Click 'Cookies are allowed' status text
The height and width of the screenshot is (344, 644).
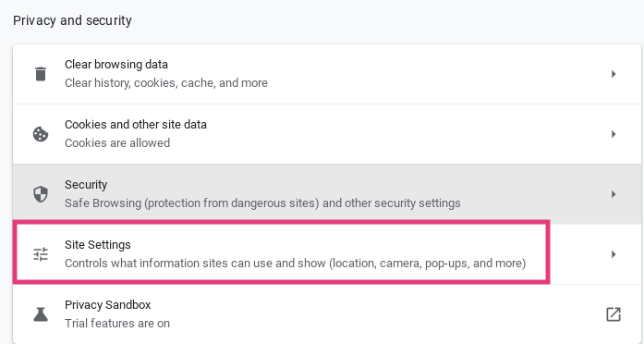click(x=117, y=143)
